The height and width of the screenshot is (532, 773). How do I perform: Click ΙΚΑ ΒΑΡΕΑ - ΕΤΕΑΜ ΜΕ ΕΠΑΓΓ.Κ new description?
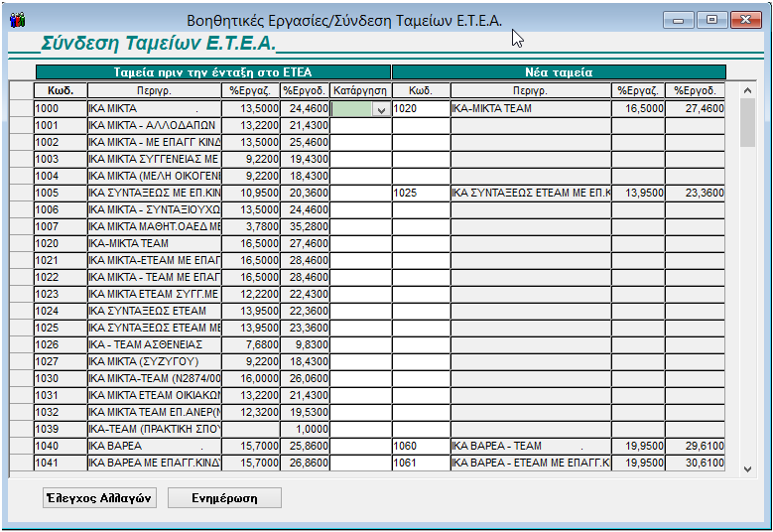(531, 463)
